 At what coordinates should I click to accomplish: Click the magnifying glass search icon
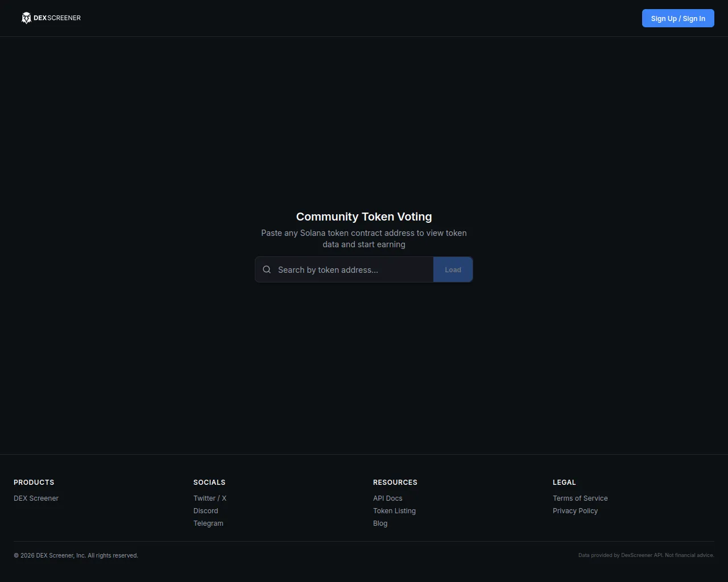[267, 269]
